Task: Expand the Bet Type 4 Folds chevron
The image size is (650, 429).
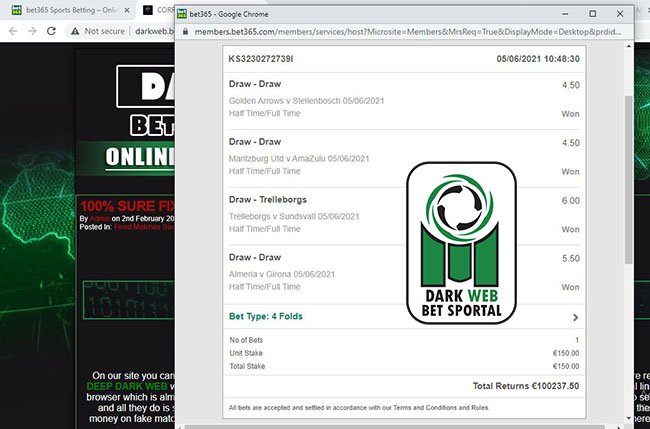Action: [x=574, y=317]
